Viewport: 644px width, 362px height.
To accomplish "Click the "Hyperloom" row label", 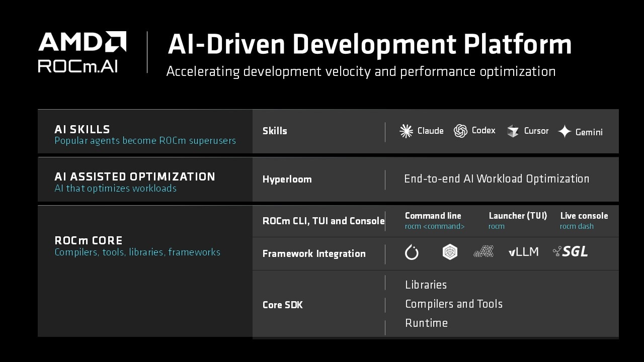I will (x=287, y=179).
